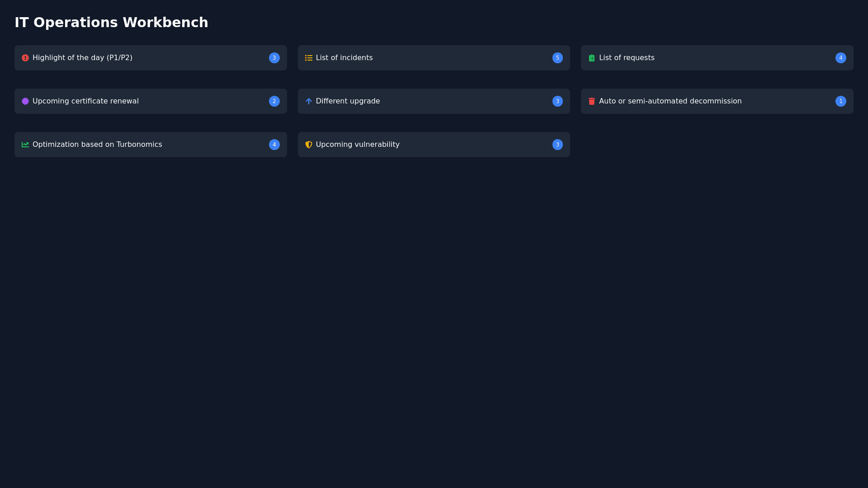Click the yellow list icon for incidents

(309, 58)
